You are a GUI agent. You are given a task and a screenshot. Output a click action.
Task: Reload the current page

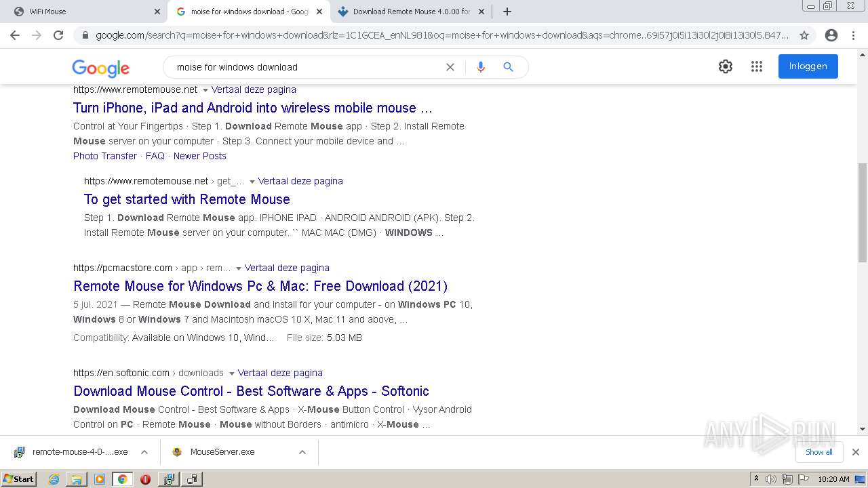click(58, 35)
